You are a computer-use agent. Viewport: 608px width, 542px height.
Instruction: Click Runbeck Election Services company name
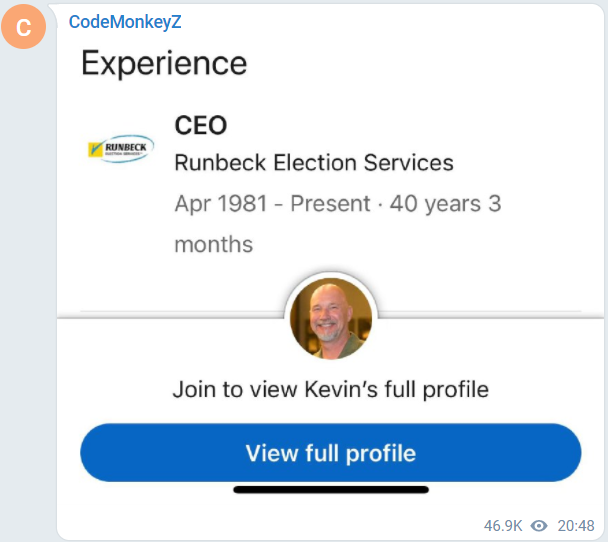point(313,162)
